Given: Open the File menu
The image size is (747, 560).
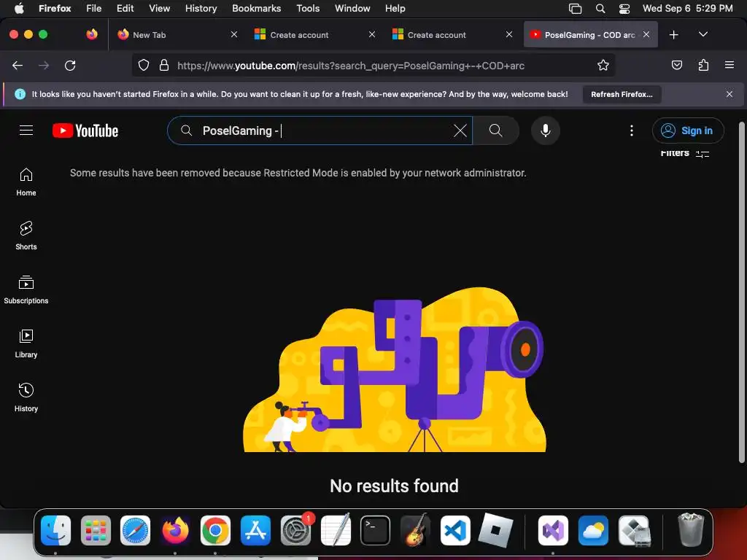Looking at the screenshot, I should coord(94,9).
